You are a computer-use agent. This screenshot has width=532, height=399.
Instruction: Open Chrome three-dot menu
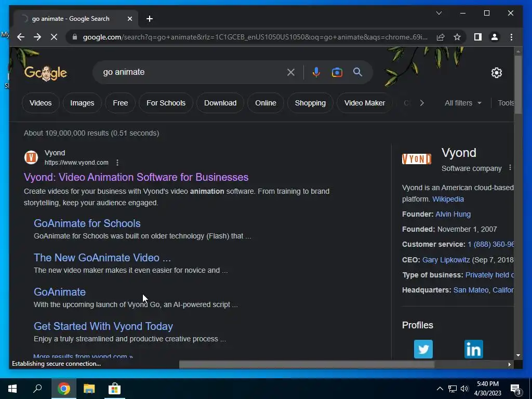(511, 37)
